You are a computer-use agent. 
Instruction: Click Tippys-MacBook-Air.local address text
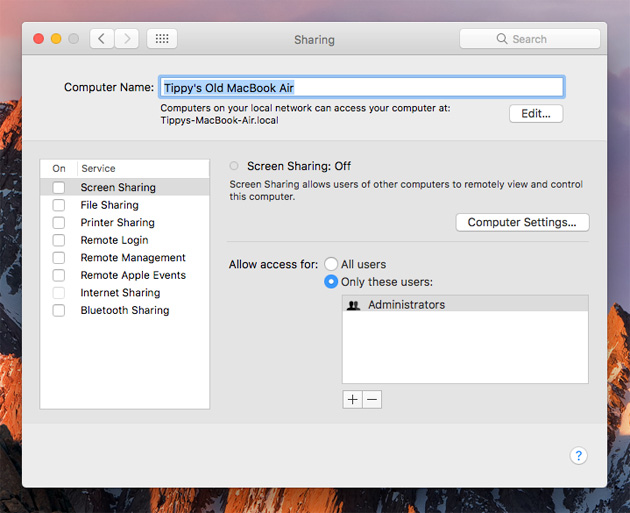click(x=219, y=120)
